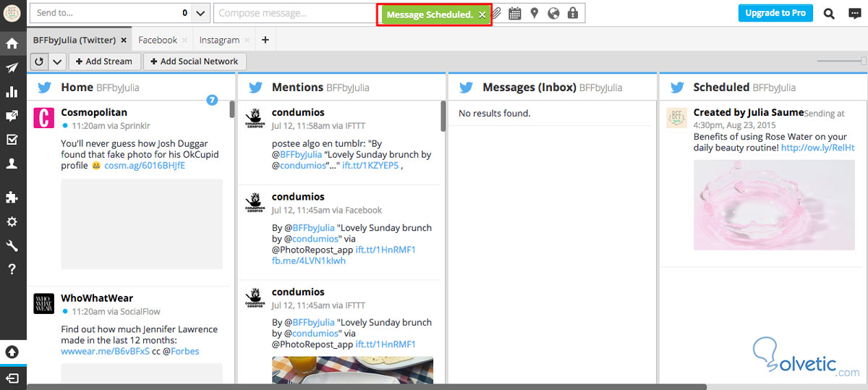Click the selected profiles count 0
The width and height of the screenshot is (868, 390).
click(x=184, y=13)
